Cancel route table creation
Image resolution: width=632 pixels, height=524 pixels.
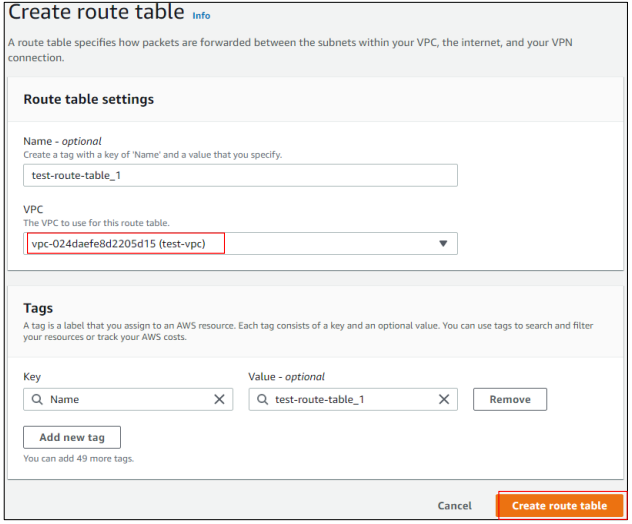(x=455, y=505)
